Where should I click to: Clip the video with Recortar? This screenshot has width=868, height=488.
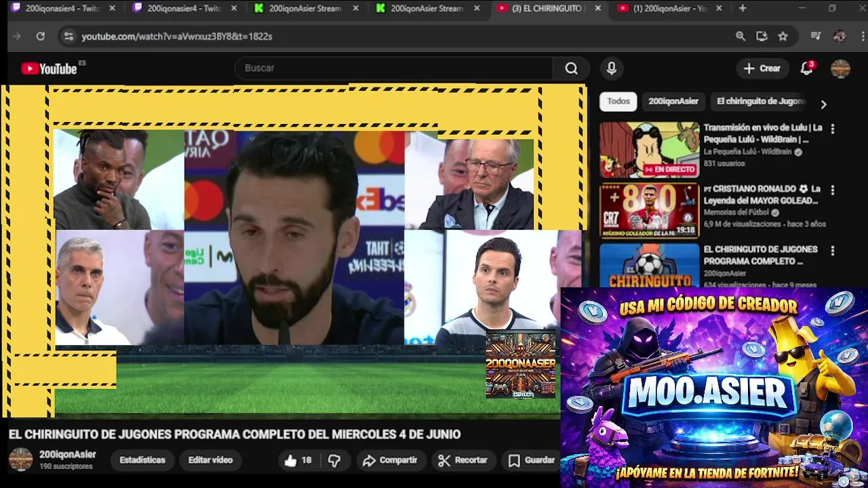click(x=463, y=460)
